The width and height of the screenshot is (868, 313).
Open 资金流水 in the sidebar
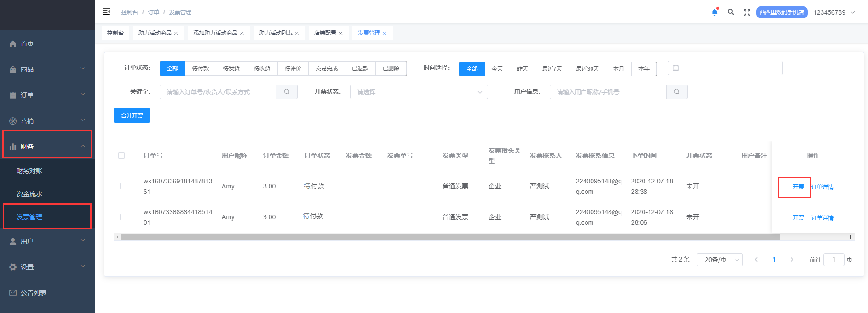click(29, 194)
